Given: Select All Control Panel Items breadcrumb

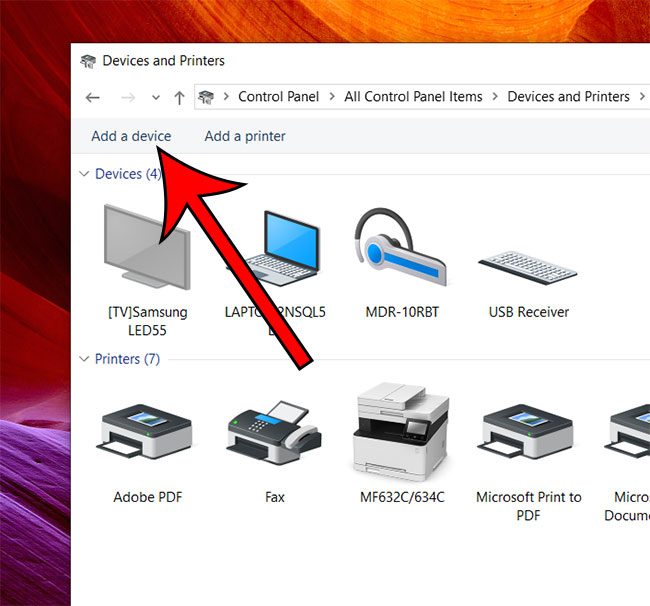Looking at the screenshot, I should [x=413, y=97].
